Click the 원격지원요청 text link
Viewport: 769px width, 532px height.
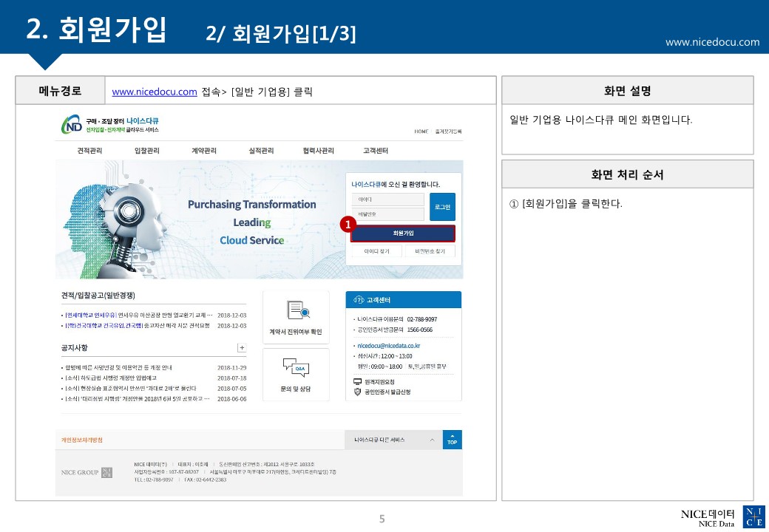(379, 381)
